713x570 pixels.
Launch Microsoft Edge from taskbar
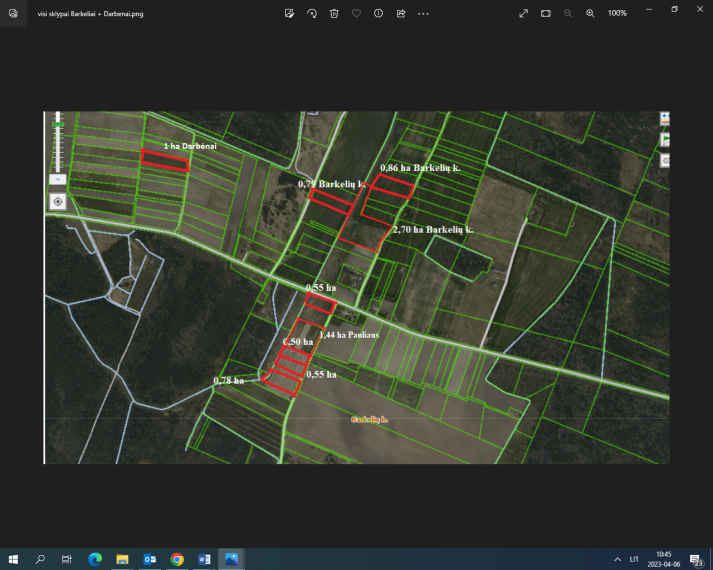click(x=95, y=559)
